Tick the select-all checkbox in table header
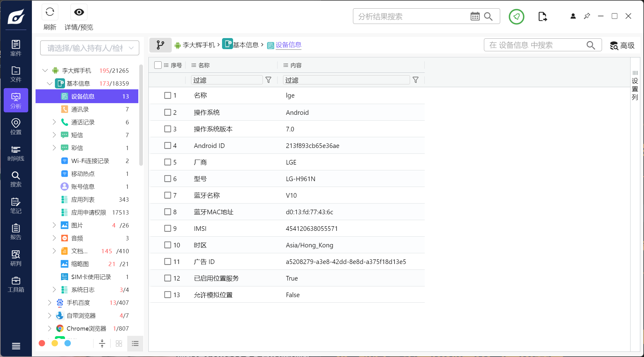Screen dimensions: 644x357 tap(158, 65)
